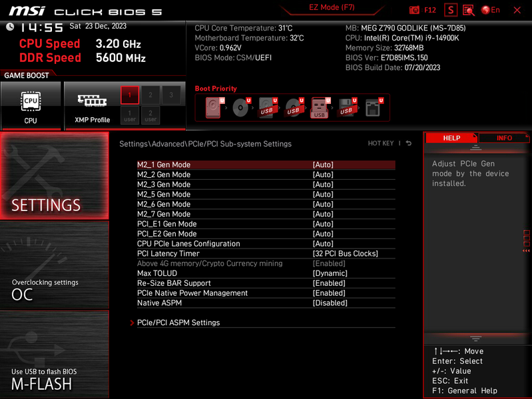This screenshot has height=399, width=532.
Task: Toggle Native ASPM [Disabled]
Action: coord(330,302)
